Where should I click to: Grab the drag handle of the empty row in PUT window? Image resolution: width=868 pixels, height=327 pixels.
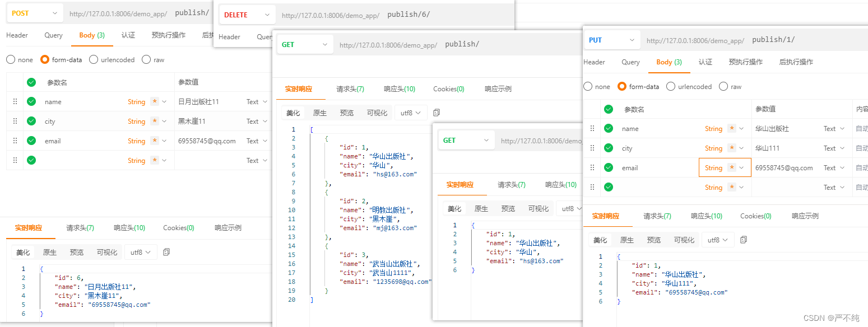tap(592, 188)
